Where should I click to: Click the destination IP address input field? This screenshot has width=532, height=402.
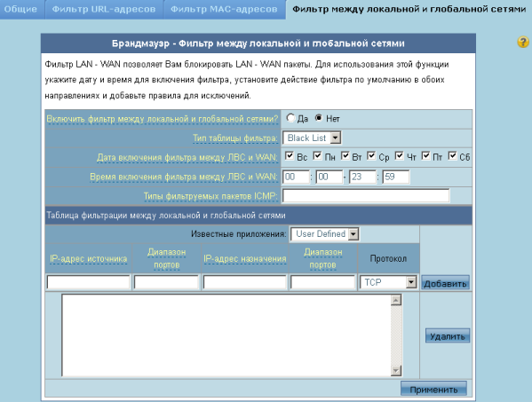[x=244, y=282]
